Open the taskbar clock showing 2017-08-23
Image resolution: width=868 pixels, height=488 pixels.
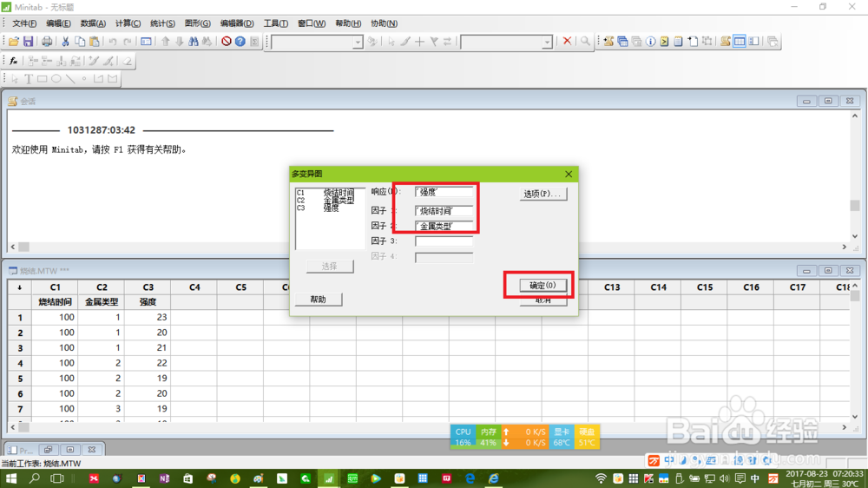point(825,478)
